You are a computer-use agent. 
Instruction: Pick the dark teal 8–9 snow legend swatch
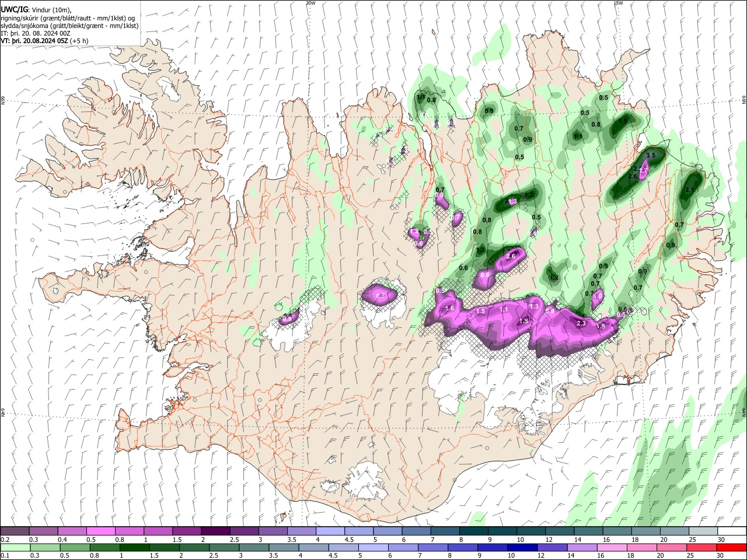(474, 531)
